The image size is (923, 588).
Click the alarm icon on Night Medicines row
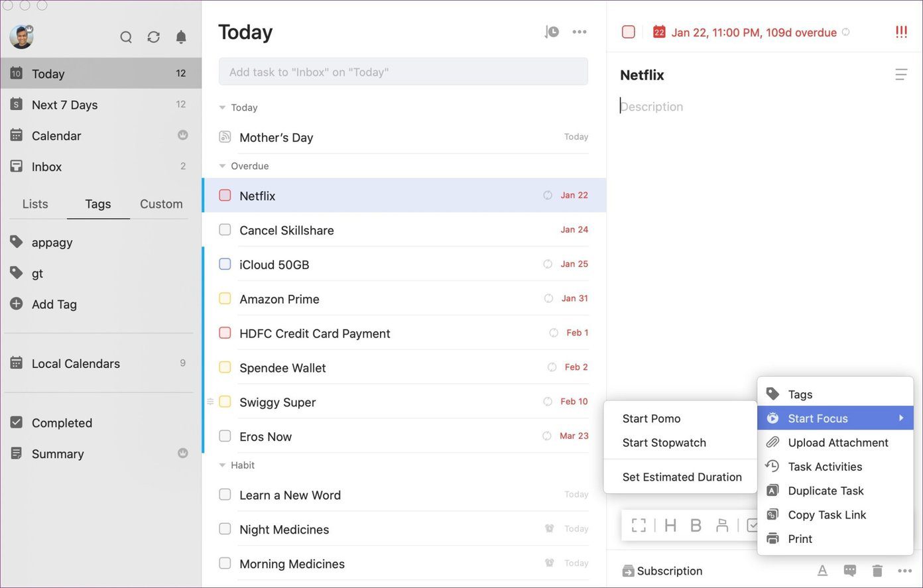pyautogui.click(x=549, y=528)
